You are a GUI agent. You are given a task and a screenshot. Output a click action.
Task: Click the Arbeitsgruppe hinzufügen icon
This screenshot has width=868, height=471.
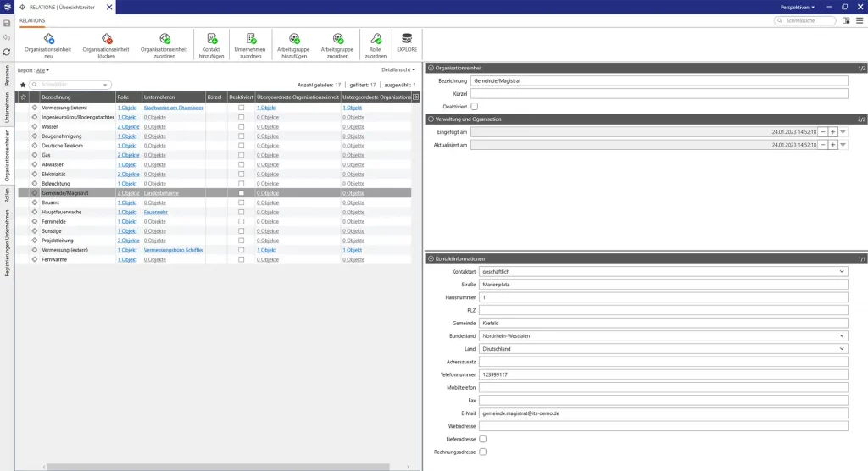point(293,39)
